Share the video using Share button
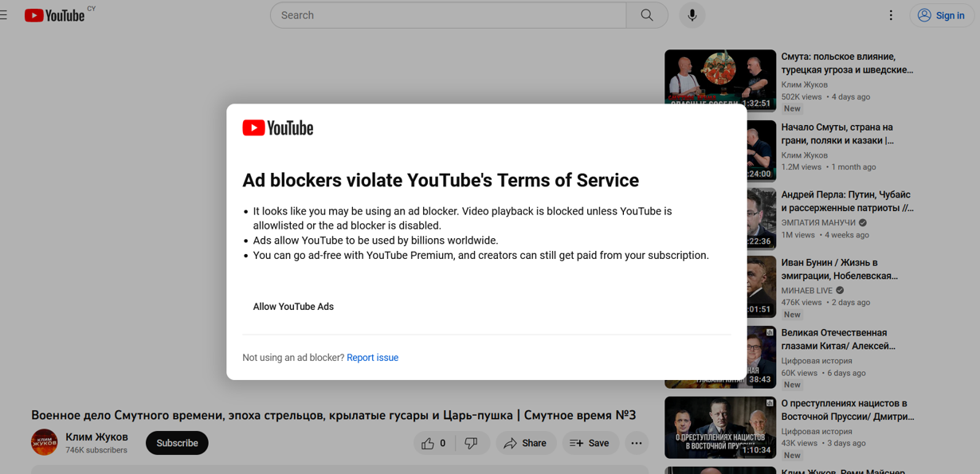The width and height of the screenshot is (980, 474). [x=526, y=443]
